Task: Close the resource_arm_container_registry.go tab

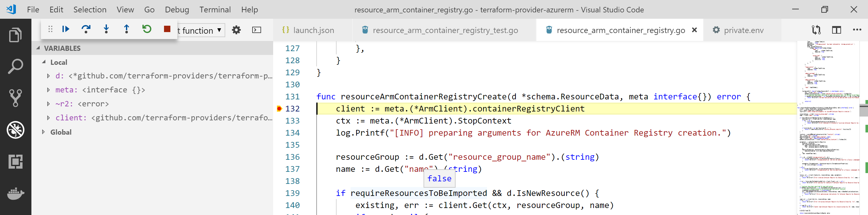Action: [694, 30]
